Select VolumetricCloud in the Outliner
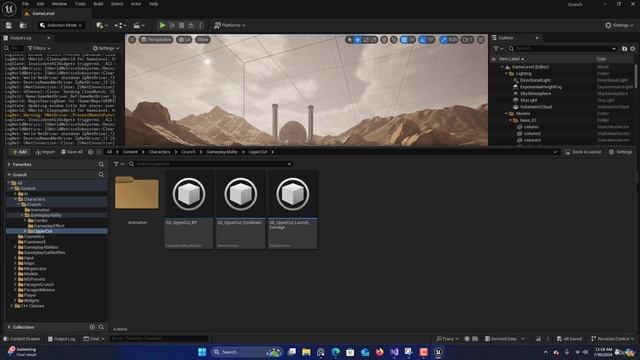 coord(536,107)
